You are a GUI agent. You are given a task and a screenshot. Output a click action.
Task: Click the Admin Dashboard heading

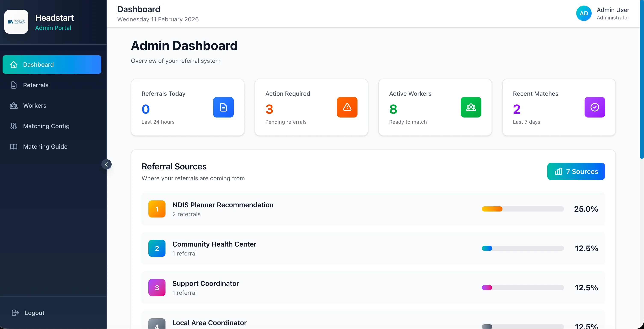(x=184, y=46)
